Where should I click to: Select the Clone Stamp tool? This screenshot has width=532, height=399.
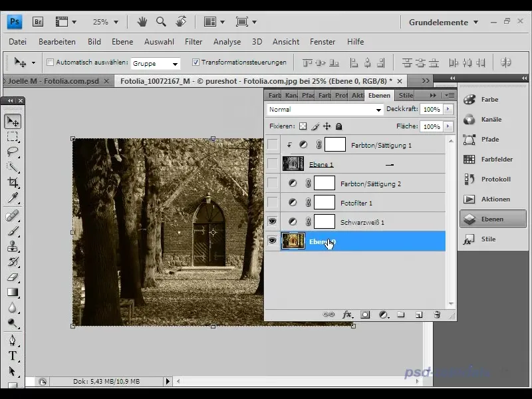[x=13, y=246]
